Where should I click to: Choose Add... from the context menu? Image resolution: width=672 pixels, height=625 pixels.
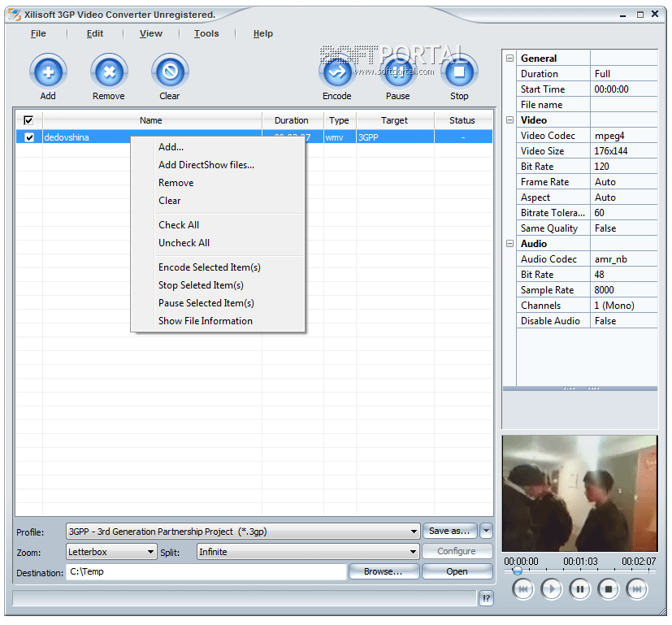click(218, 147)
